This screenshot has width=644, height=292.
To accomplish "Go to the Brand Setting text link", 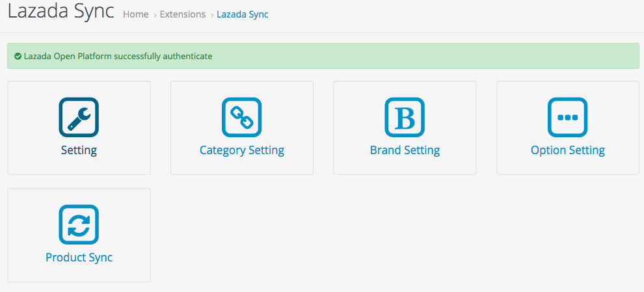I will 405,150.
